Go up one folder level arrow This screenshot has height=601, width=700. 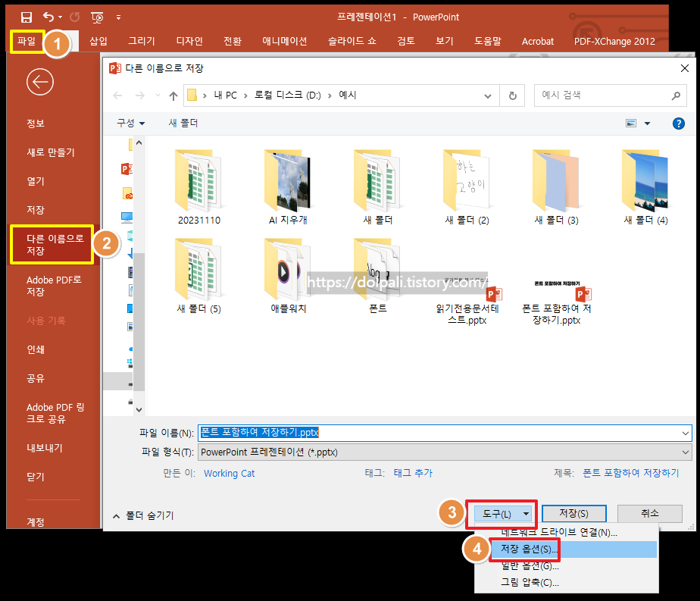click(x=173, y=95)
